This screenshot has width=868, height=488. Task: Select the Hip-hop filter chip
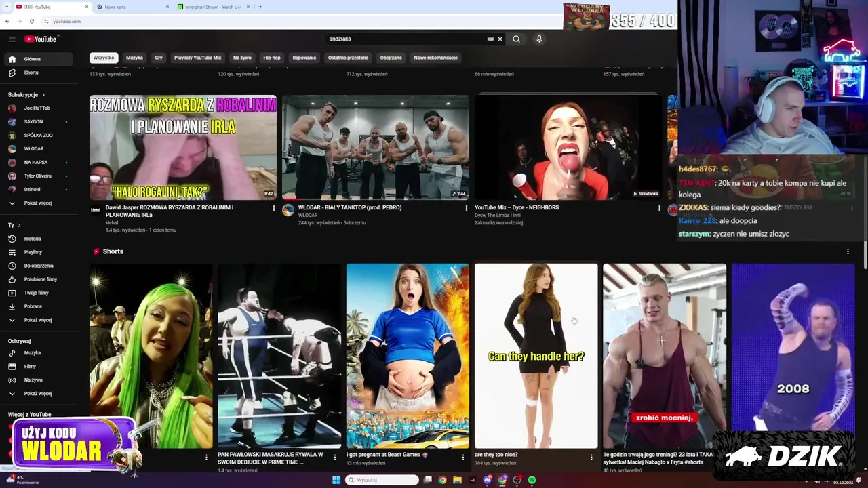272,58
